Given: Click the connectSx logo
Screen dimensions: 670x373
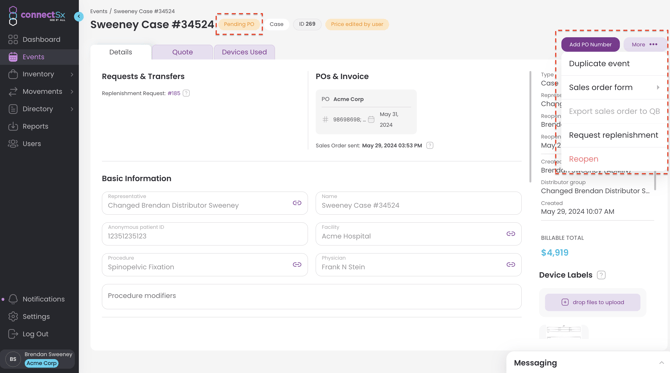Looking at the screenshot, I should (x=37, y=16).
